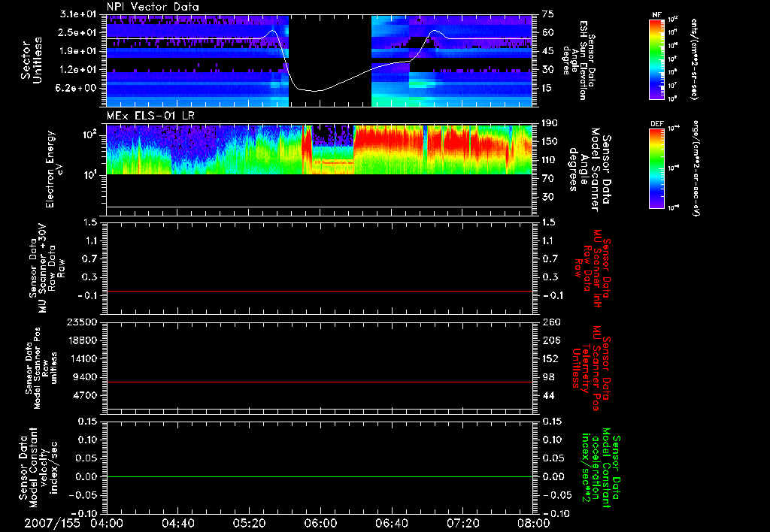The height and width of the screenshot is (532, 770).
Task: Click the 04:40 time axis label
Action: point(177,523)
